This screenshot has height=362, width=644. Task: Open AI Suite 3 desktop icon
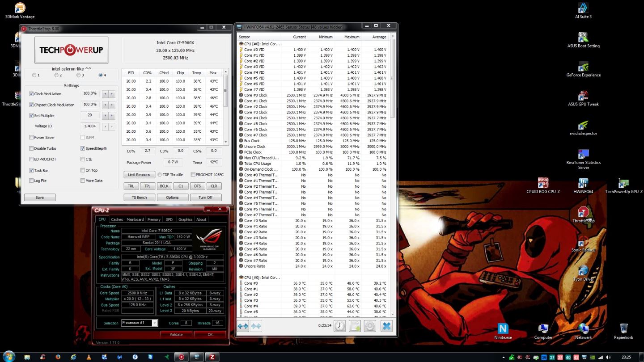point(583,11)
